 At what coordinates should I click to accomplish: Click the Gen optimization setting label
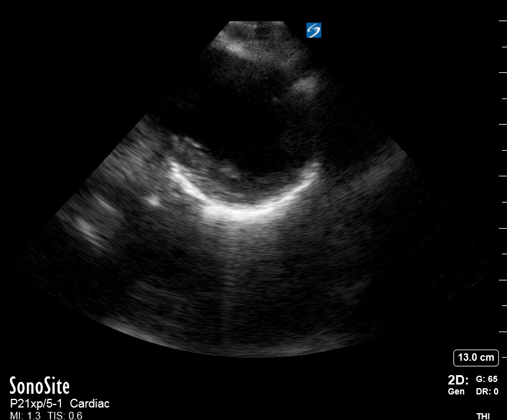[456, 391]
